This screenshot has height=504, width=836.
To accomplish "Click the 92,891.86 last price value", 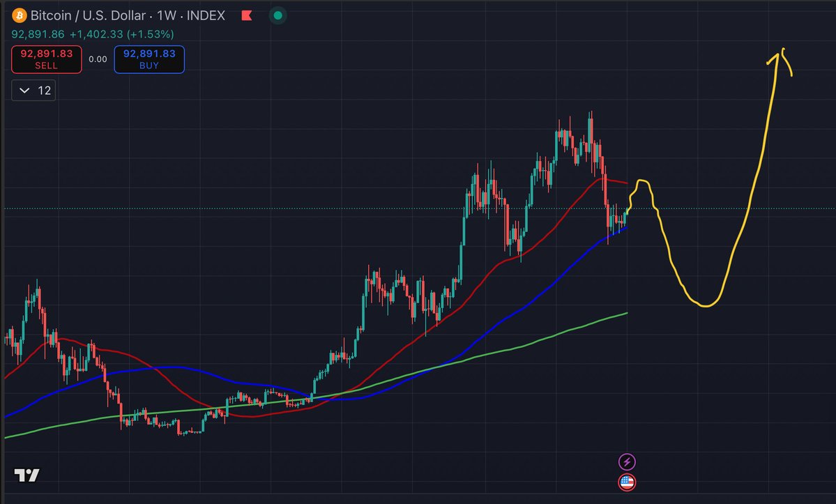I will pos(38,34).
